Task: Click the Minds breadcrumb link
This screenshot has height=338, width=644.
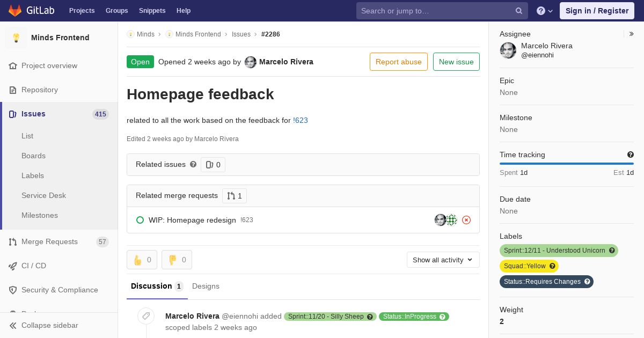Action: 145,34
